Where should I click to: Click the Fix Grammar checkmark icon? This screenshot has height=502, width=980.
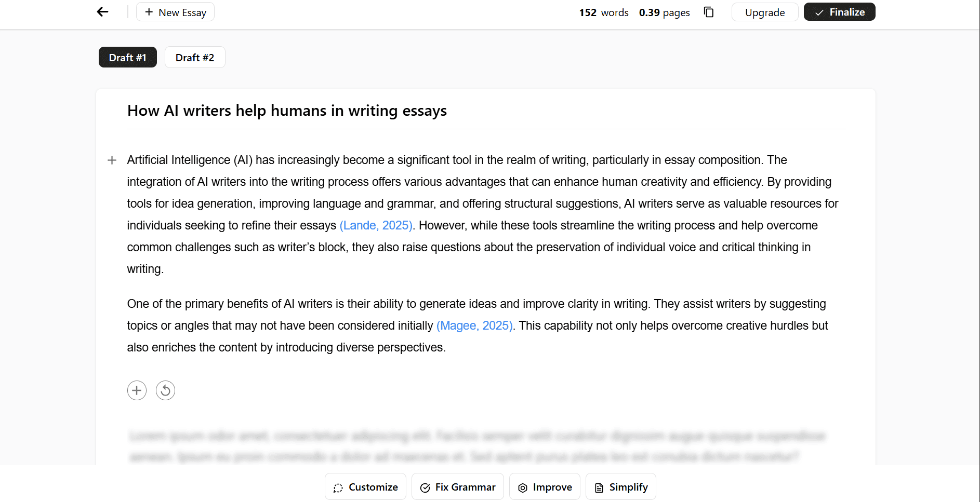[x=426, y=487]
